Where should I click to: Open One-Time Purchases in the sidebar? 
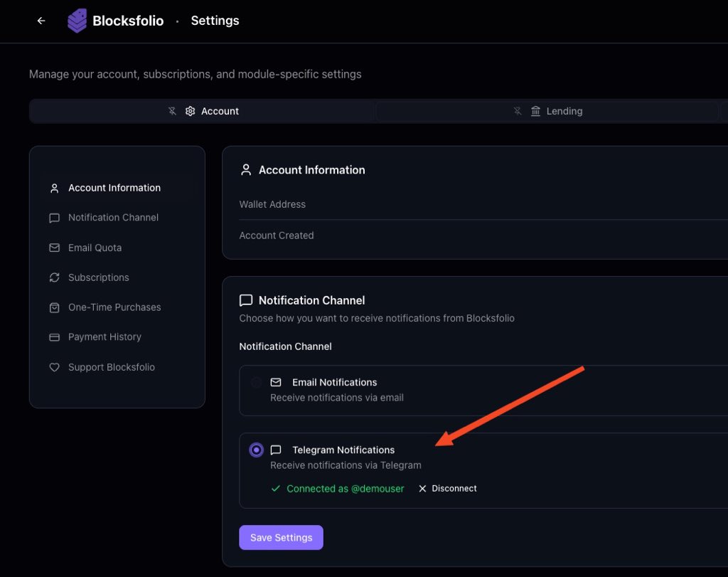[x=117, y=307]
